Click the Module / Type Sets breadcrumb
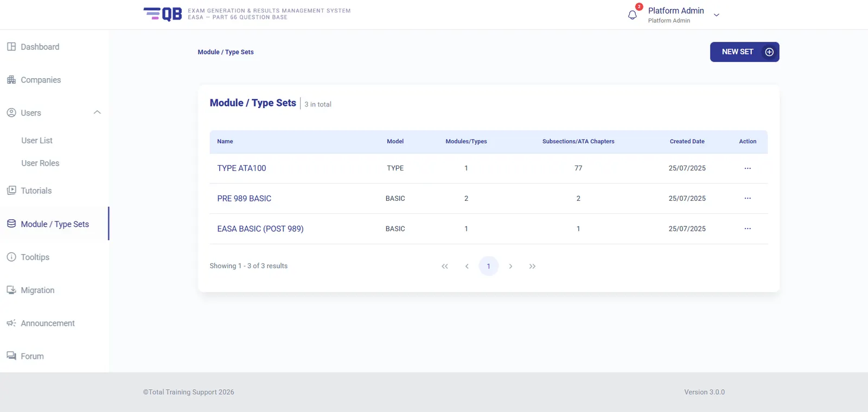The height and width of the screenshot is (412, 868). point(226,52)
